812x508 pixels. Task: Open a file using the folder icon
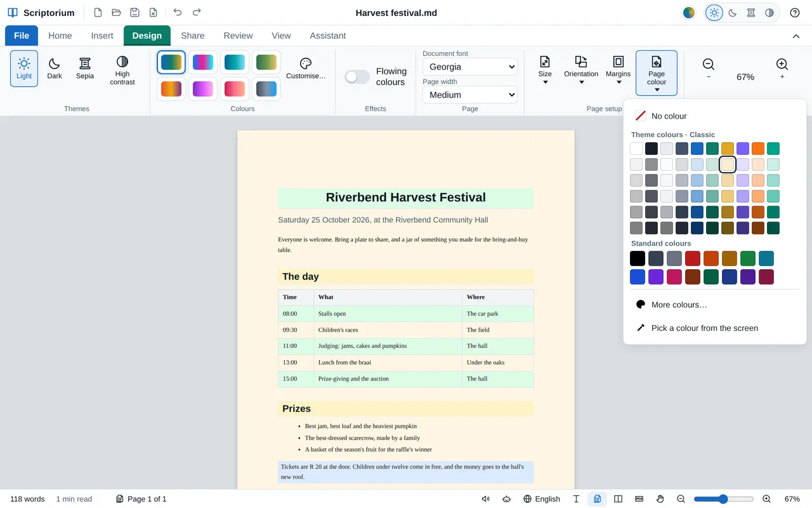coord(116,13)
